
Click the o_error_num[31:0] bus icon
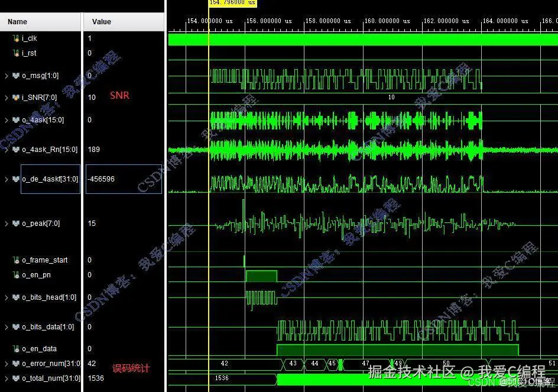click(15, 364)
